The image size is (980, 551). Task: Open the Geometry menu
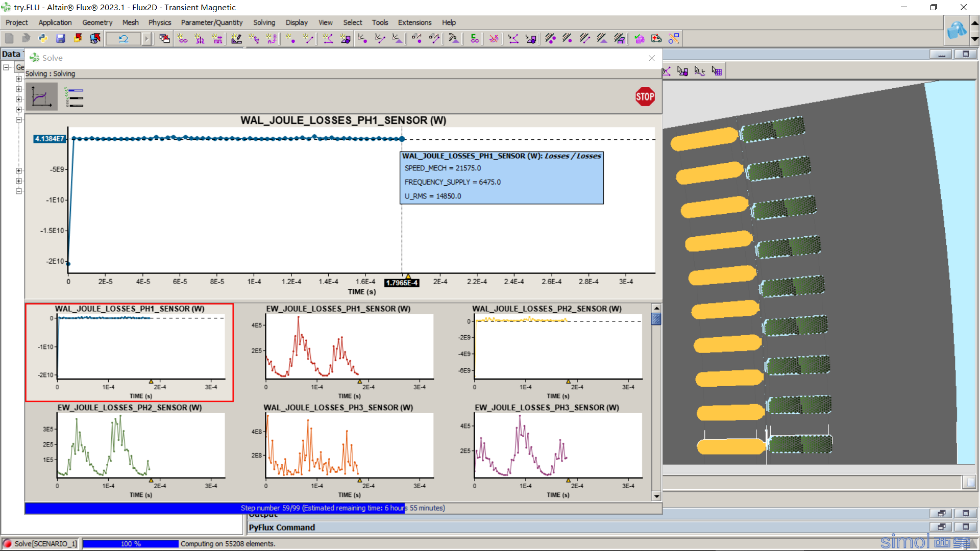click(97, 22)
